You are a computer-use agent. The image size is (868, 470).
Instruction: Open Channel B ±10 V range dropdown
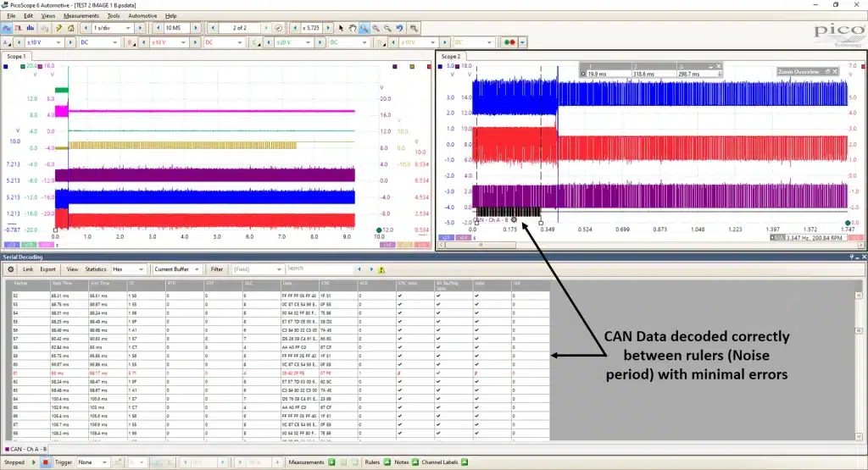click(x=183, y=42)
